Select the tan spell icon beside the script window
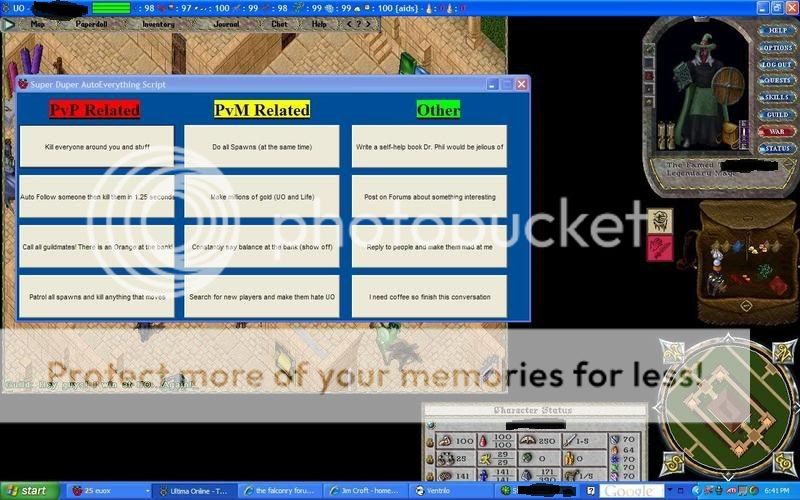 tap(660, 221)
